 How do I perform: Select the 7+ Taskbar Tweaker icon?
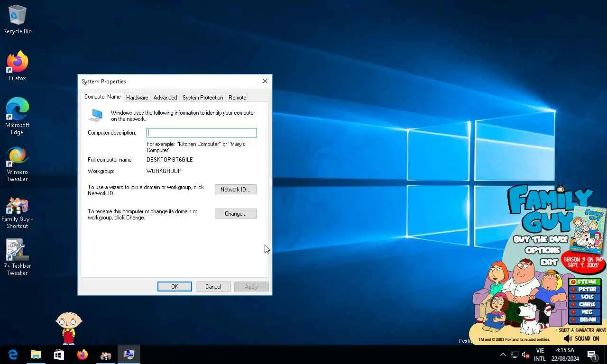click(x=18, y=257)
